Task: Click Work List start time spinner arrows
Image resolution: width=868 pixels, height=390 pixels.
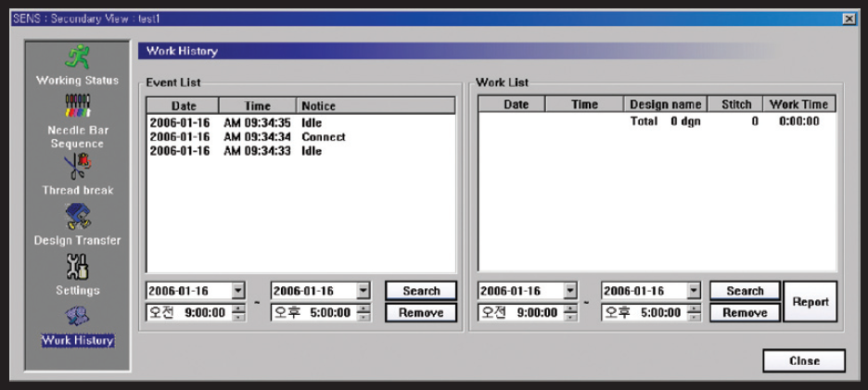Action: (x=570, y=313)
